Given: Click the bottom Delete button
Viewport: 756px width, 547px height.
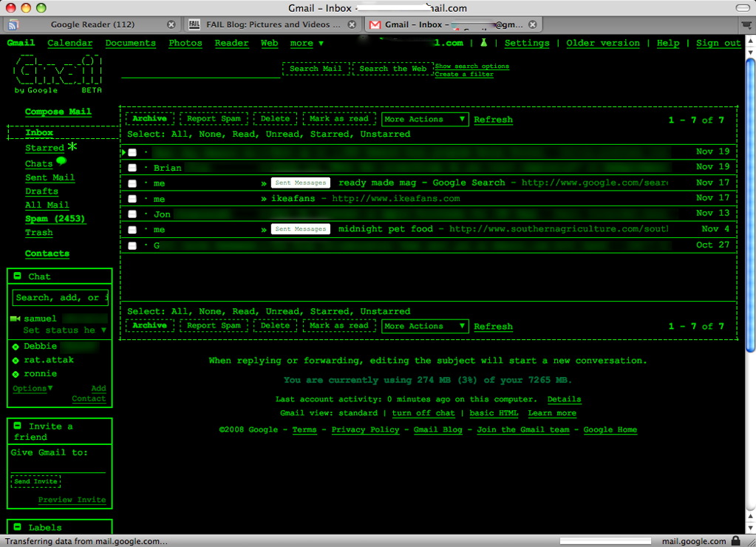Looking at the screenshot, I should click(275, 325).
